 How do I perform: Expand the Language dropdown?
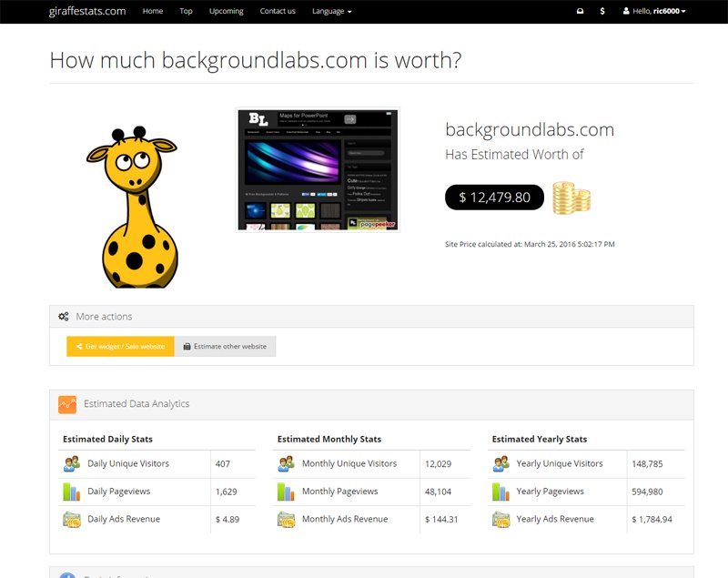click(331, 11)
